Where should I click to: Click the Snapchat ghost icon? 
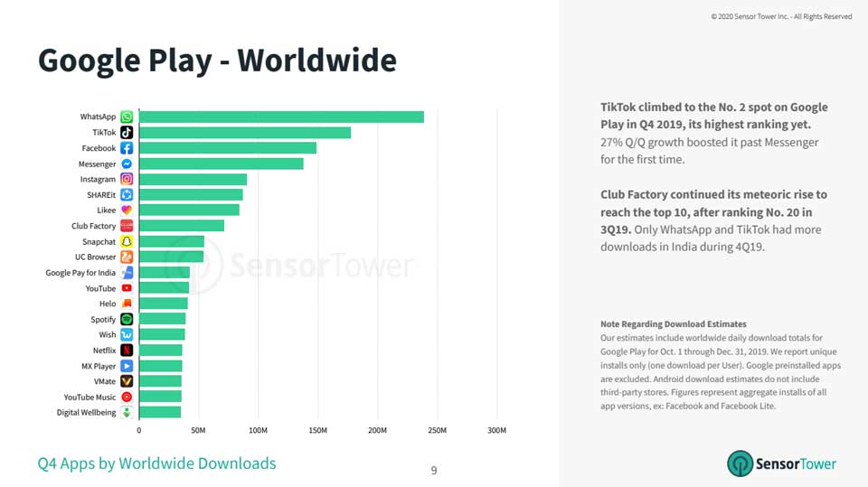[x=127, y=241]
